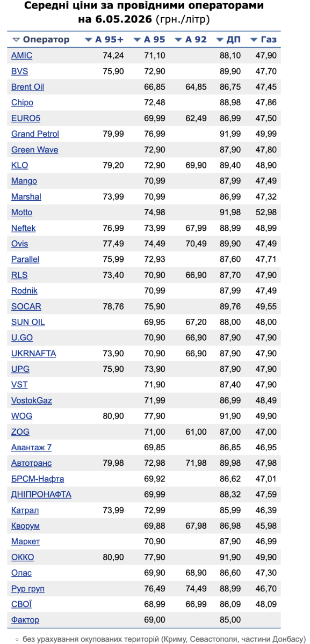
Task: Open the Grand Petrol link
Action: (x=35, y=134)
